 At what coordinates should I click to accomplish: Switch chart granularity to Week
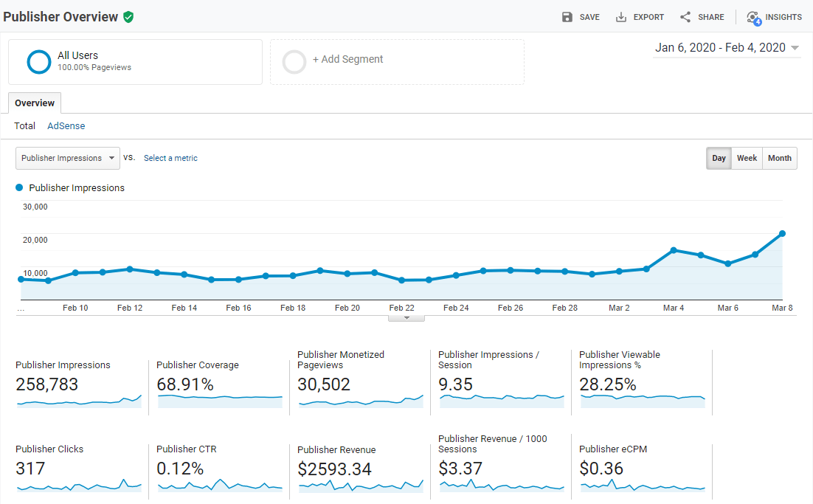pos(747,158)
